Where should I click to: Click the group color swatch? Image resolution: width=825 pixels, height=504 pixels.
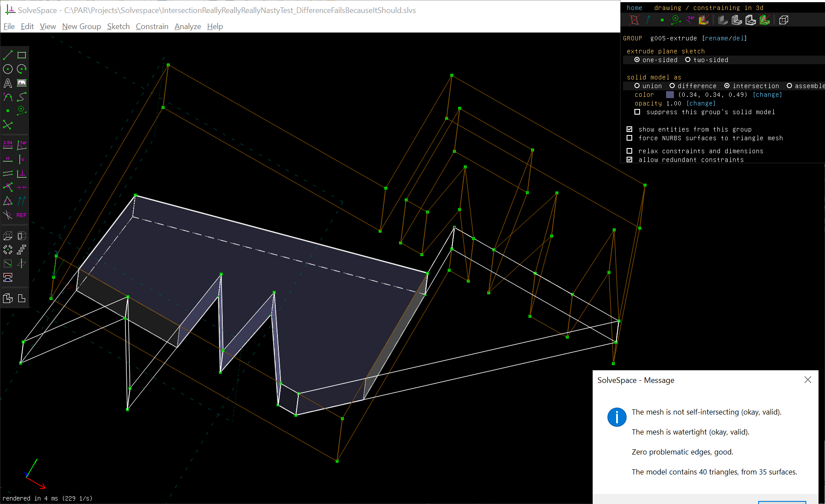[x=670, y=95]
